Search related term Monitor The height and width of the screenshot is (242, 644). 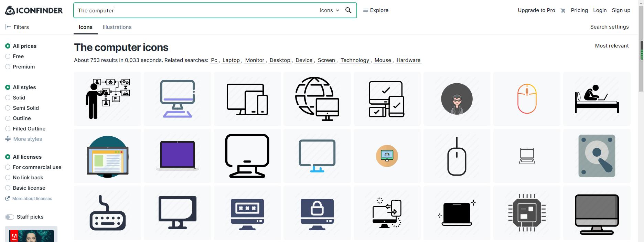coord(255,60)
